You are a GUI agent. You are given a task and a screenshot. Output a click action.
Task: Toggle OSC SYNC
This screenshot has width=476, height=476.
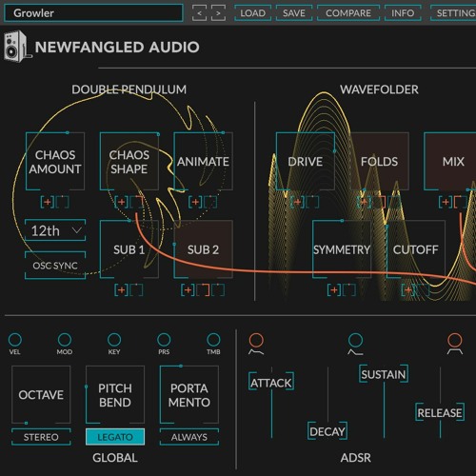coord(55,266)
